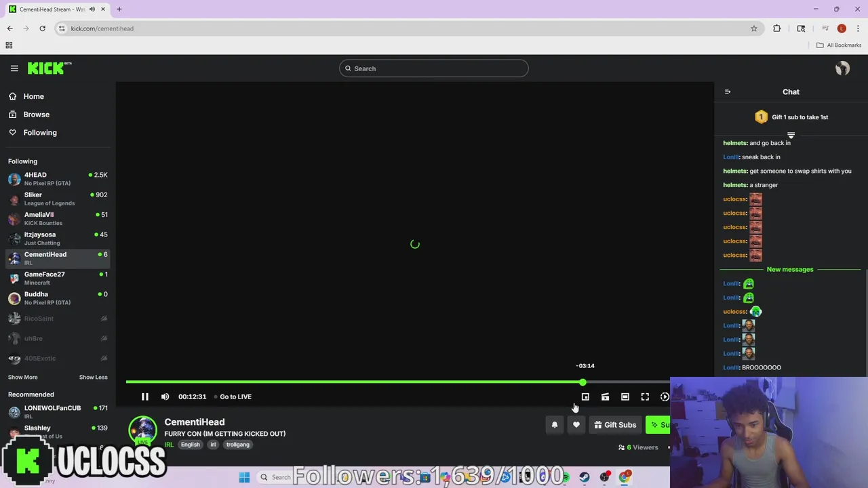This screenshot has height=488, width=868.
Task: Open the media controls icon in Chrome
Action: point(825,28)
